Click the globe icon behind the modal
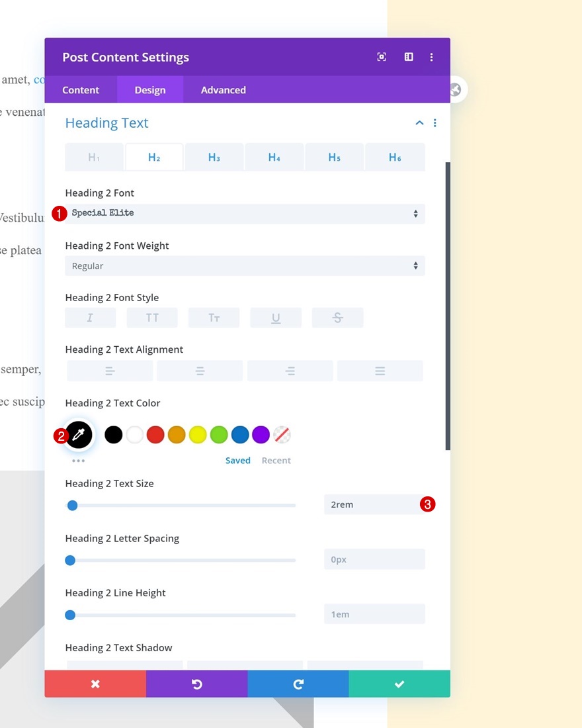This screenshot has height=728, width=582. (x=457, y=89)
